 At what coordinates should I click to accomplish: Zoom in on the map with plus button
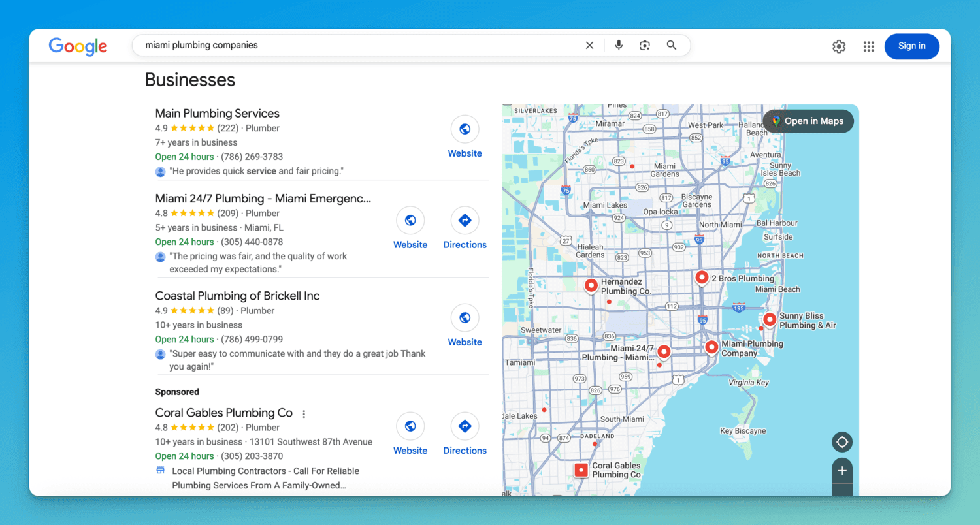tap(841, 471)
